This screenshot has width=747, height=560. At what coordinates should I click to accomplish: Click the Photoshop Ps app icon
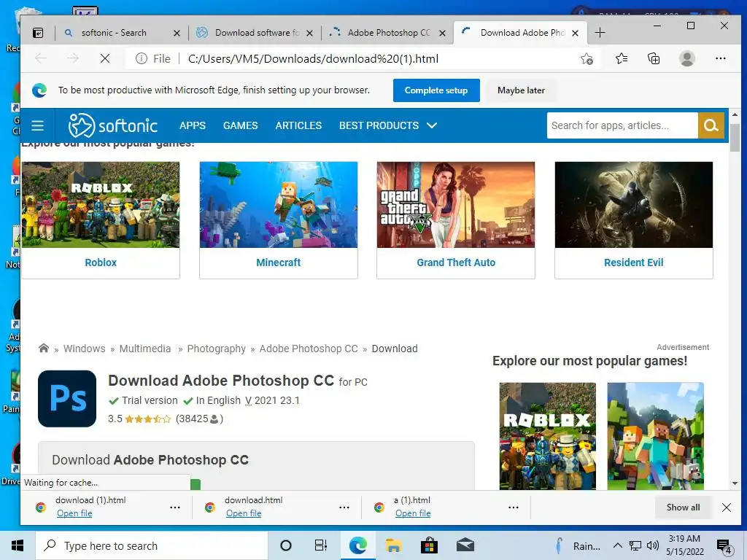(67, 399)
